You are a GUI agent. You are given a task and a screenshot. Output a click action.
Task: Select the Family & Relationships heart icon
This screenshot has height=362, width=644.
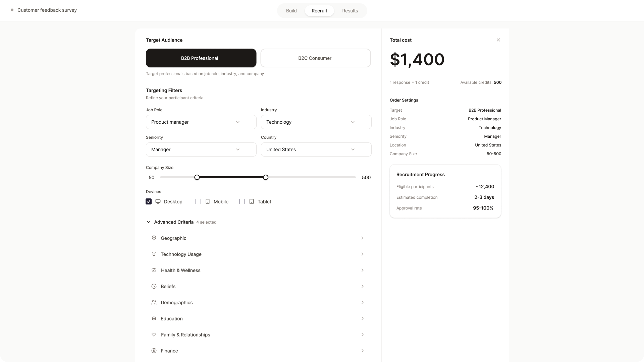coord(154,335)
